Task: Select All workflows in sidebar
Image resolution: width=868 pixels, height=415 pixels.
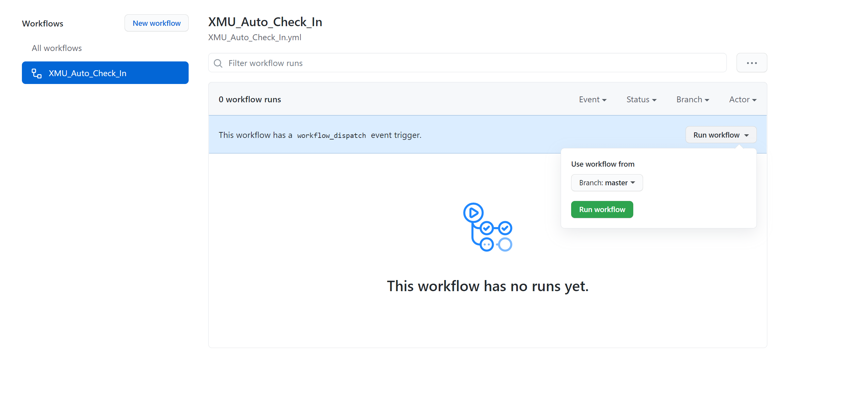Action: (57, 48)
